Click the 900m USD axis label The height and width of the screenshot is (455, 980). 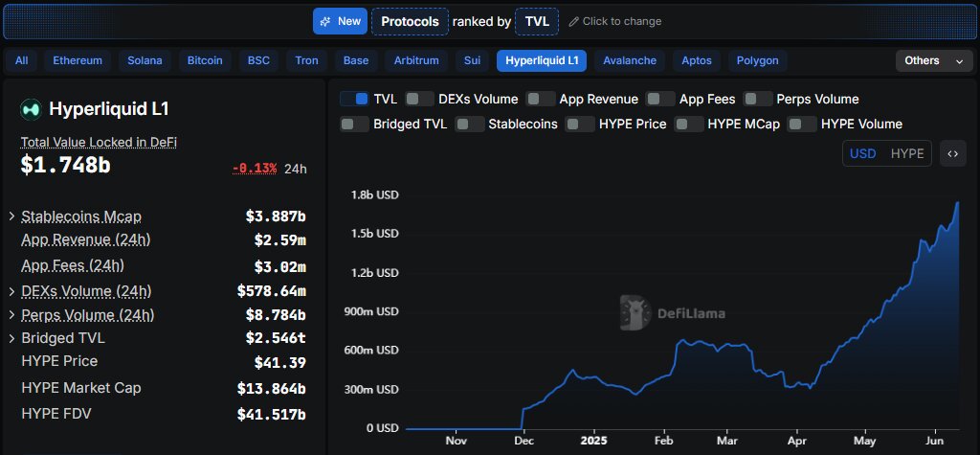pyautogui.click(x=371, y=311)
